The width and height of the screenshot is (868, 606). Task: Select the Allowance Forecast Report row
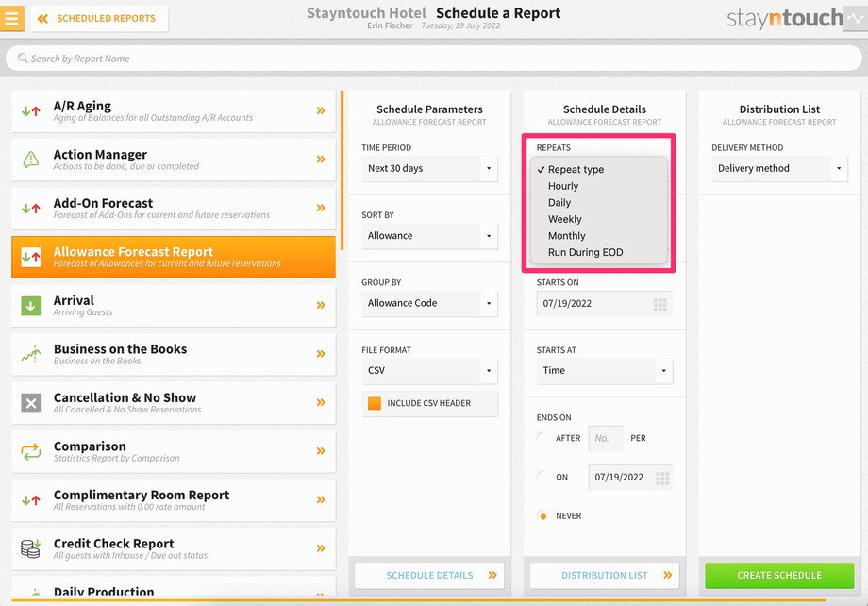(x=174, y=257)
